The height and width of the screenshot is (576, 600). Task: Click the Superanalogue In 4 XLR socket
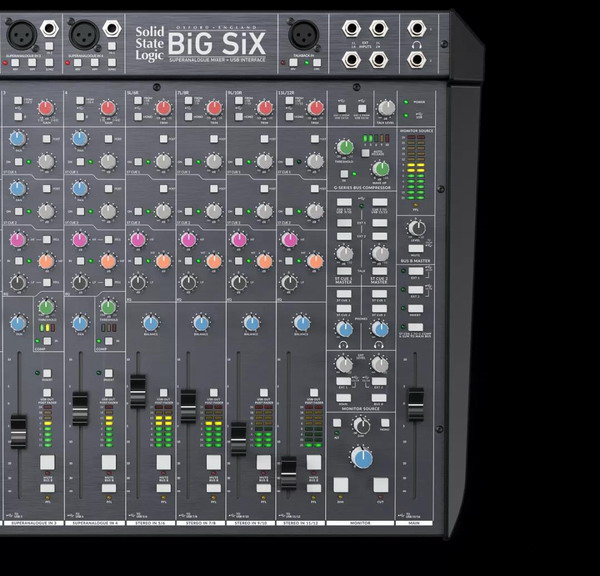coord(85,34)
